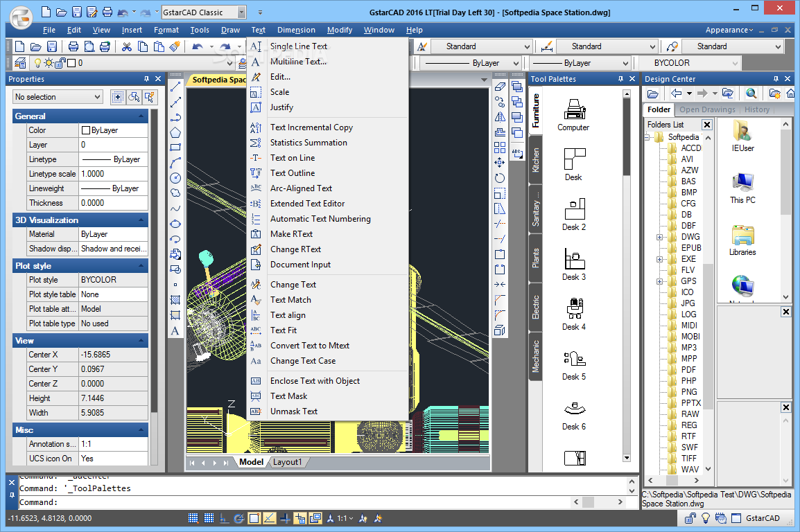Click Computer item in Tool Palettes
The width and height of the screenshot is (800, 532).
[573, 115]
